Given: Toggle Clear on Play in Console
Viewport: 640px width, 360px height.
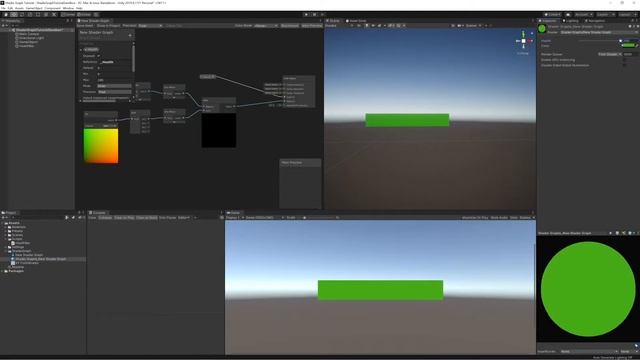Looking at the screenshot, I should point(124,218).
